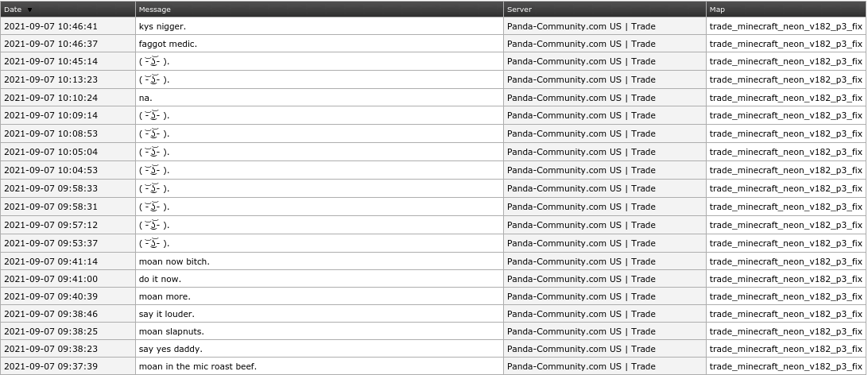Select the message "na." in the table
868x375 pixels.
145,98
